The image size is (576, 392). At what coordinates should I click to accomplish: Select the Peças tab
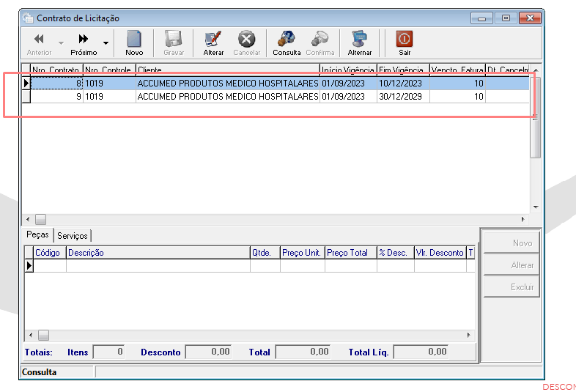(x=37, y=234)
